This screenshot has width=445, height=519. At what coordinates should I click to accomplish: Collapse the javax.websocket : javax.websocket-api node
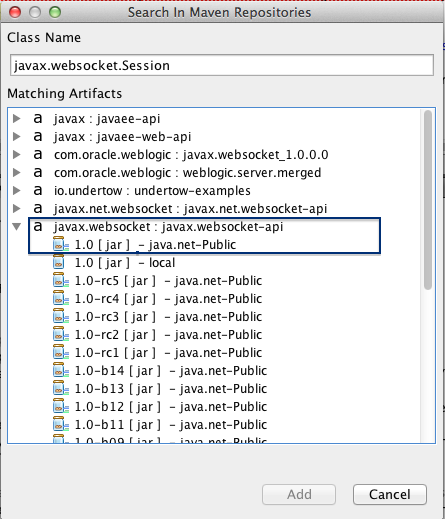click(17, 227)
